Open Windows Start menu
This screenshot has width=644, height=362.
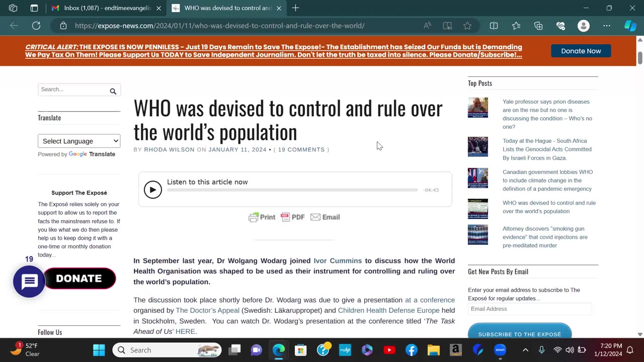pos(99,350)
